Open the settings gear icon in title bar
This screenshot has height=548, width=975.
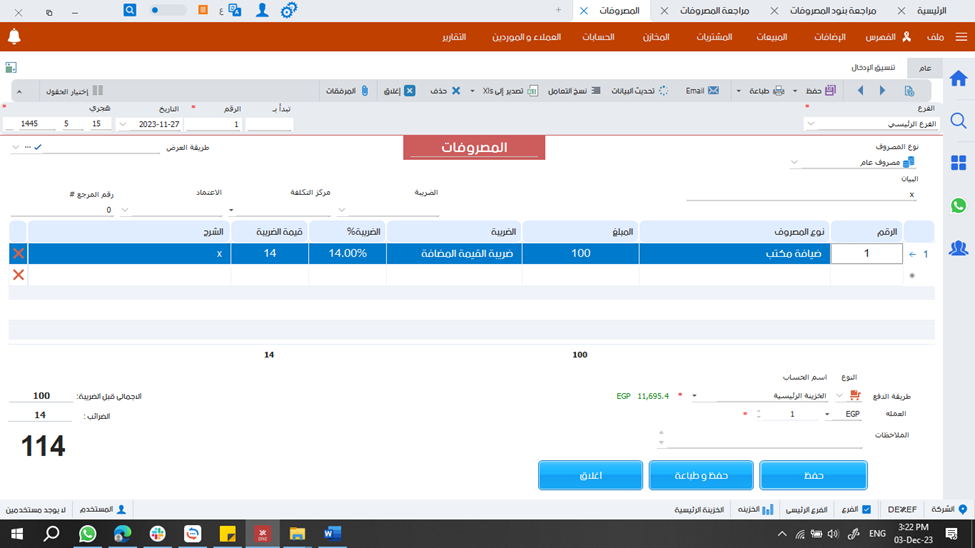click(x=288, y=10)
